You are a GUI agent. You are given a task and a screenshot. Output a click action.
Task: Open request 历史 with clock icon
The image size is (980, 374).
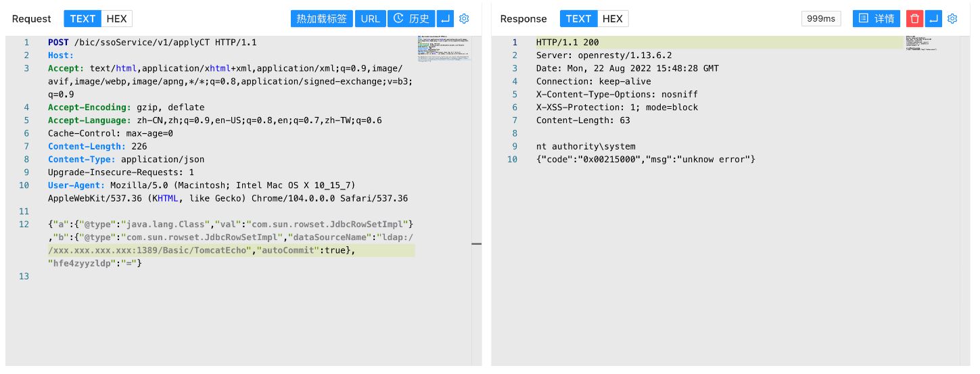tap(411, 19)
